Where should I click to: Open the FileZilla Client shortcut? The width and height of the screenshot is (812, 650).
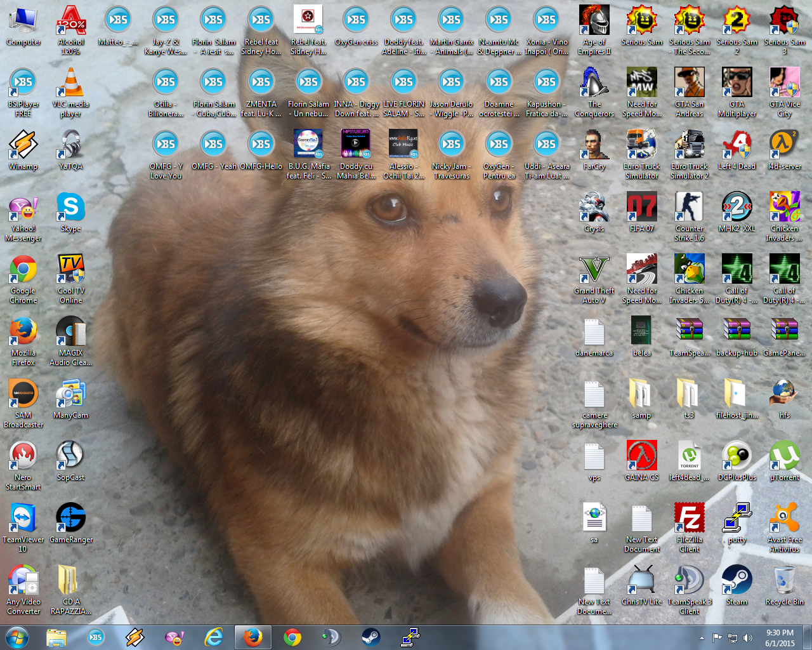click(689, 519)
